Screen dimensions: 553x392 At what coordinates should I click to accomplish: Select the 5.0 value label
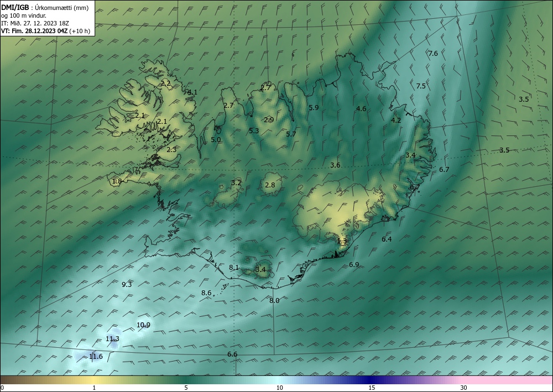pyautogui.click(x=216, y=139)
